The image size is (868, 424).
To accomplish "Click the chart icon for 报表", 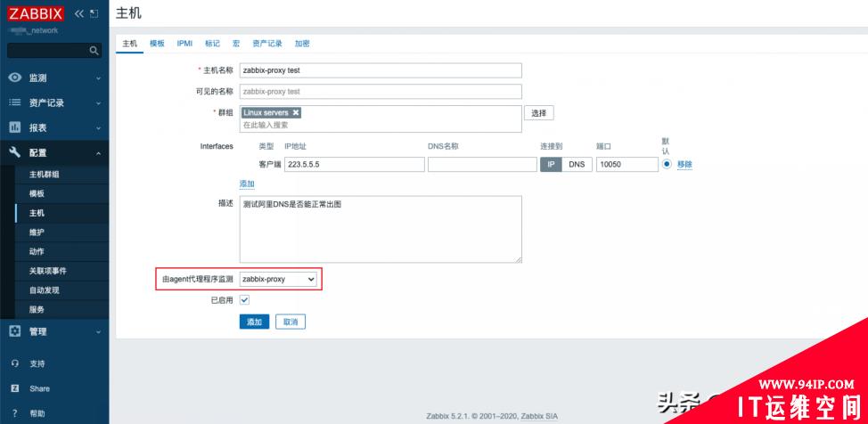I will [x=15, y=127].
